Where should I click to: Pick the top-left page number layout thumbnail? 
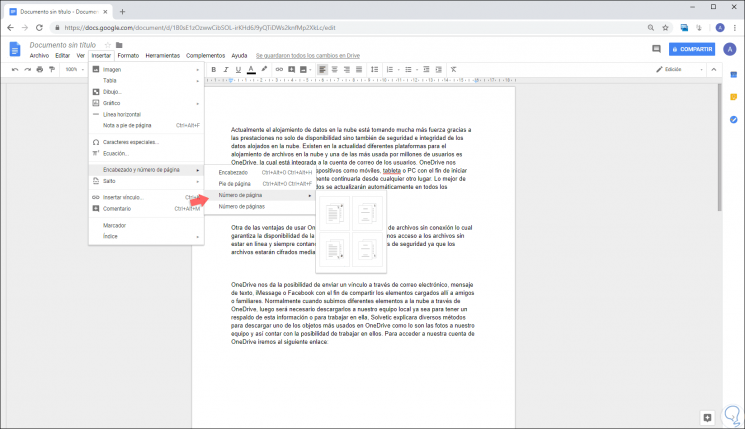tap(334, 214)
